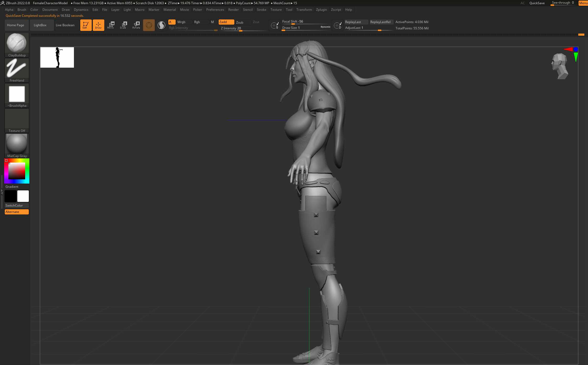The width and height of the screenshot is (588, 365).
Task: Open the MatCap Gray material picker
Action: tap(17, 146)
